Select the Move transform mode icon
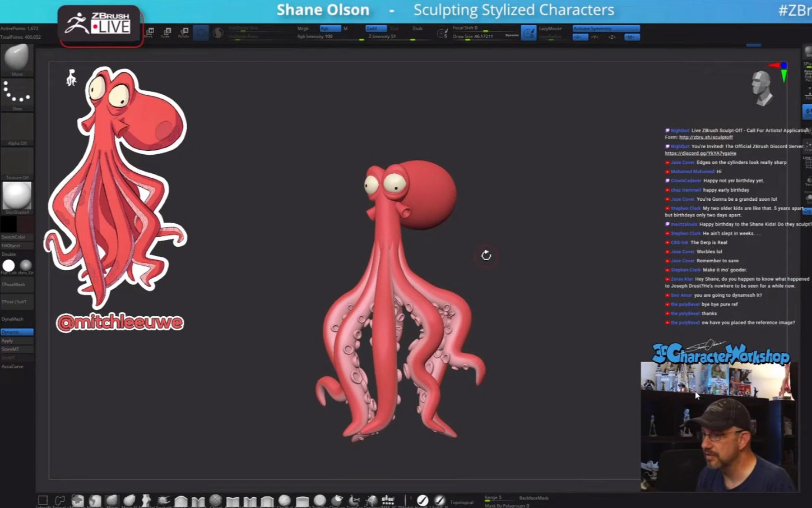The image size is (812, 508). [x=150, y=33]
